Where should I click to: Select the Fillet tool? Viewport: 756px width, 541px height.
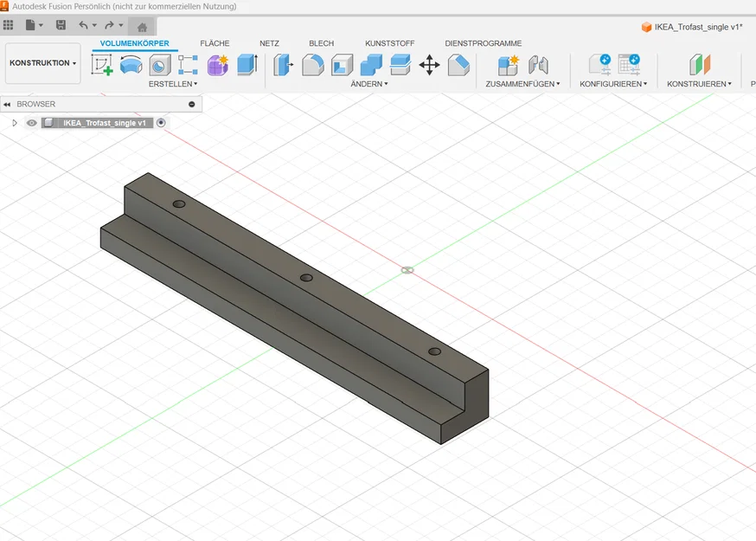(x=313, y=65)
